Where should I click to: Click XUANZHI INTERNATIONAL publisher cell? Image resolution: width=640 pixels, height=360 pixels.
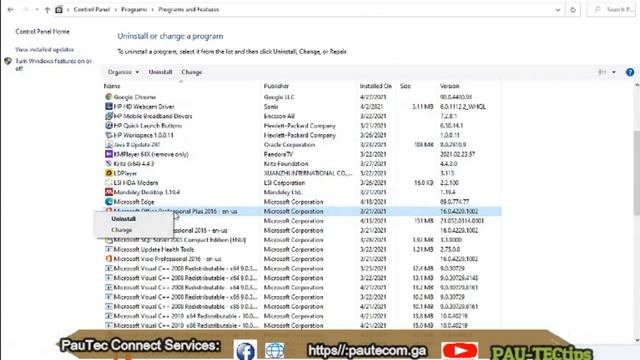[308, 173]
